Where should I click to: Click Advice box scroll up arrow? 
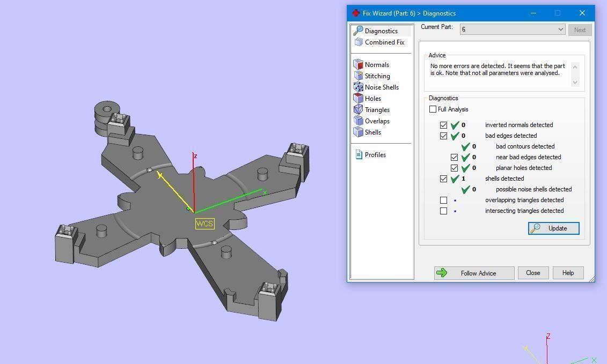[575, 67]
